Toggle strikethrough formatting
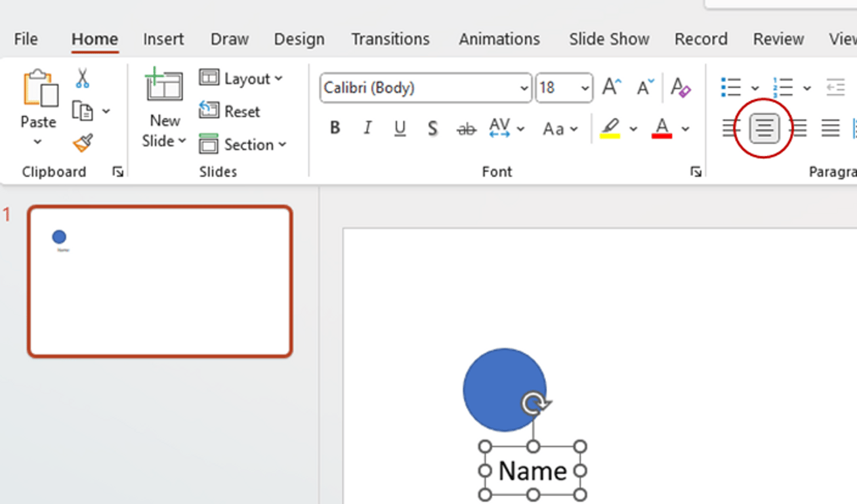This screenshot has width=857, height=504. tap(466, 129)
